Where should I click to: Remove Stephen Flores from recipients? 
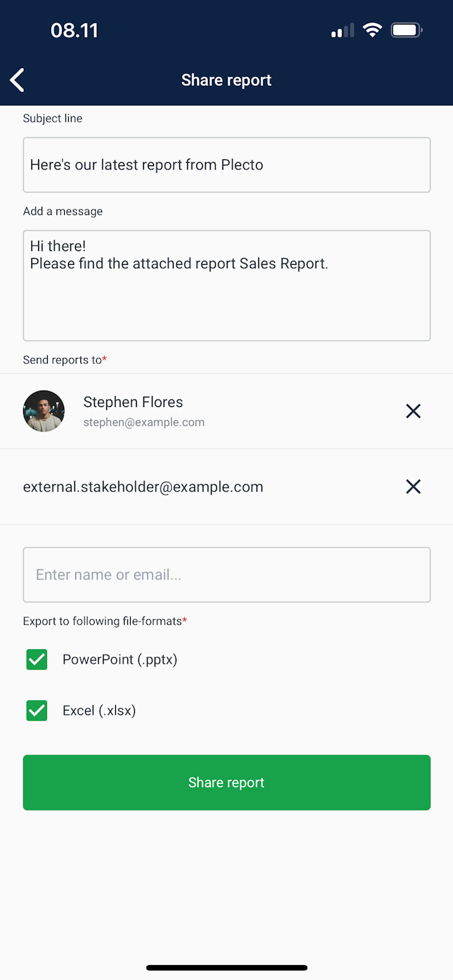click(413, 411)
